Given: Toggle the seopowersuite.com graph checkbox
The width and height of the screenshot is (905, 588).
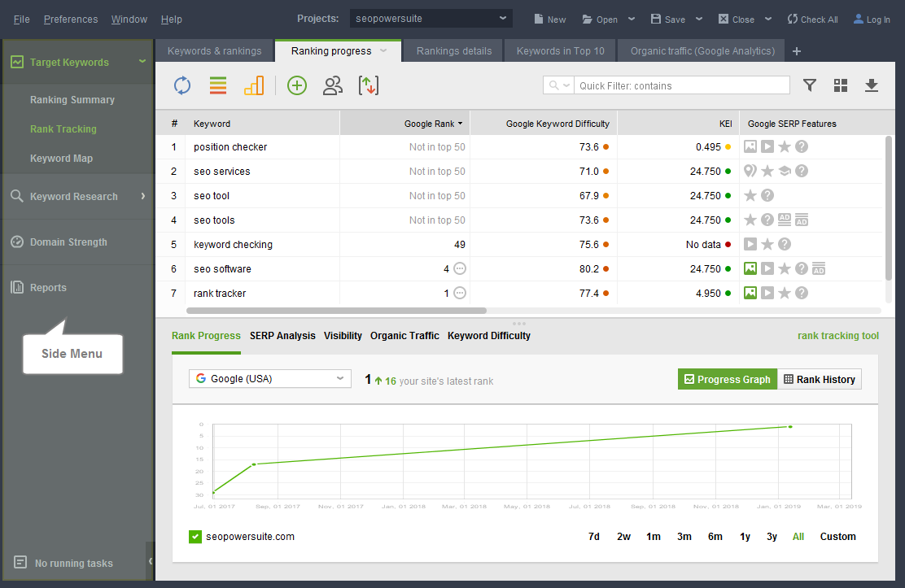Looking at the screenshot, I should (195, 537).
